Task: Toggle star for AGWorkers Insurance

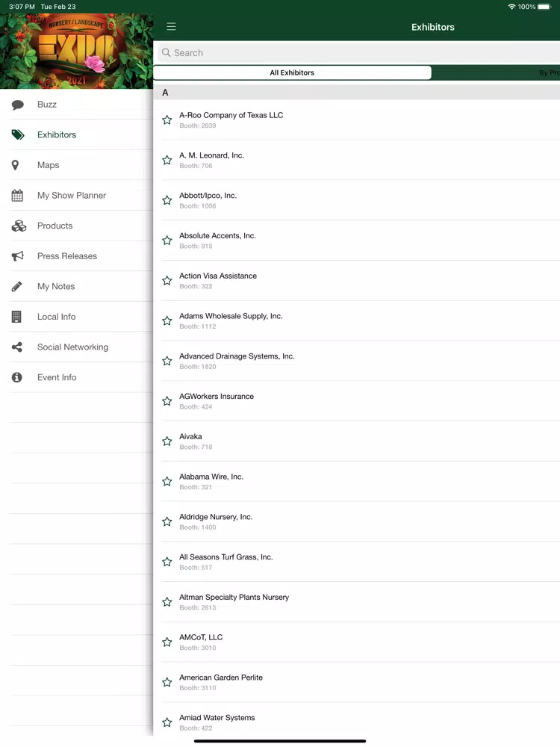Action: coord(167,401)
